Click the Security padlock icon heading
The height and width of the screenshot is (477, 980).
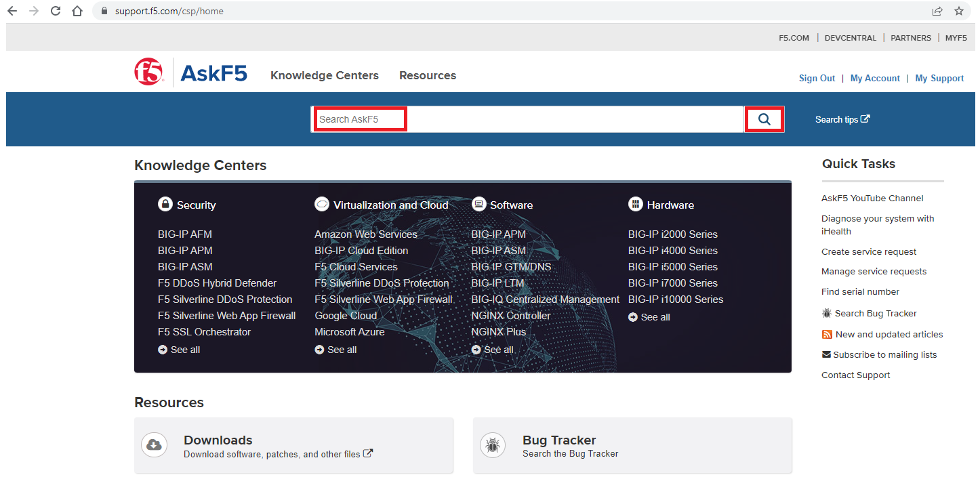[165, 204]
